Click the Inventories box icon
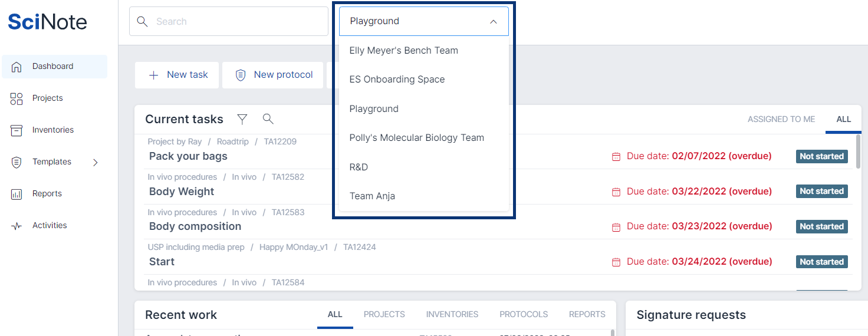868x336 pixels. coord(17,130)
